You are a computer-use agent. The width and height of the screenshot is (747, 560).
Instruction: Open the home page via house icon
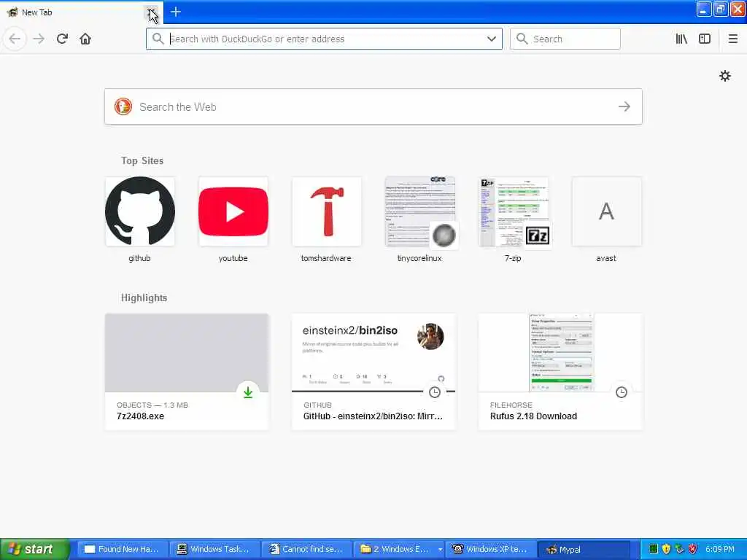(85, 39)
